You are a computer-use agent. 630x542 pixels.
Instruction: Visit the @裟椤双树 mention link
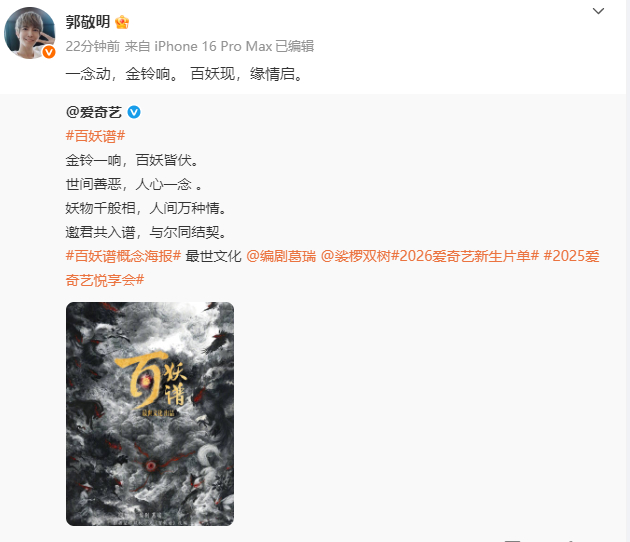pyautogui.click(x=356, y=256)
